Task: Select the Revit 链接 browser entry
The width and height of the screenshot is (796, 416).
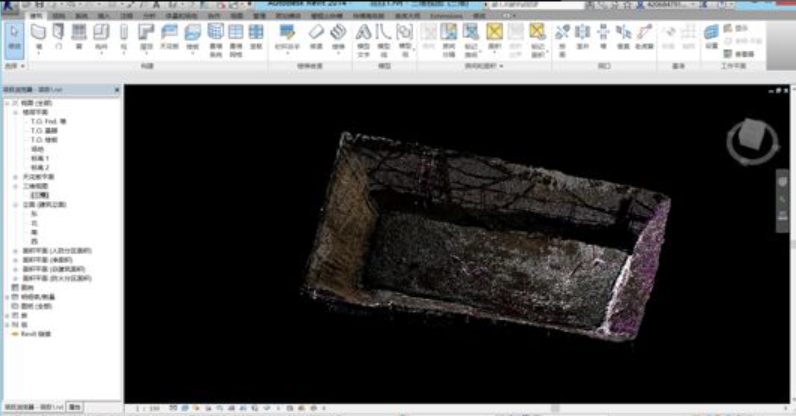Action: point(36,334)
